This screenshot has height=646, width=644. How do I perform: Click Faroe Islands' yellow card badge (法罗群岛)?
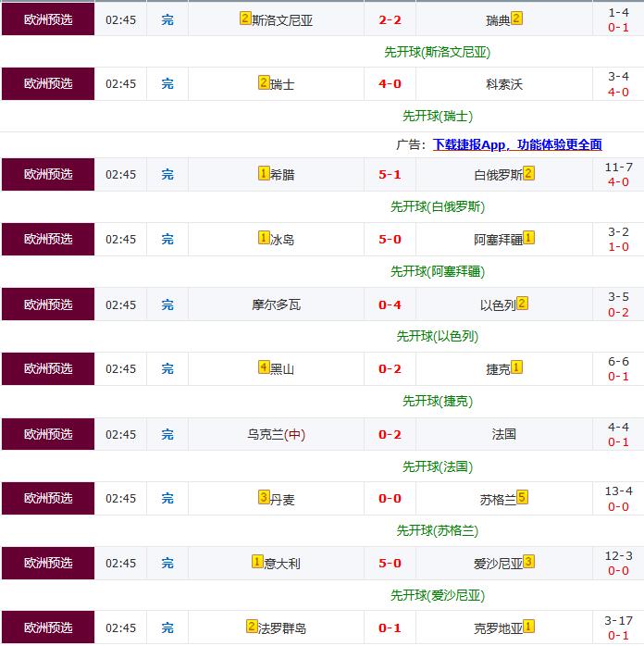pos(252,627)
